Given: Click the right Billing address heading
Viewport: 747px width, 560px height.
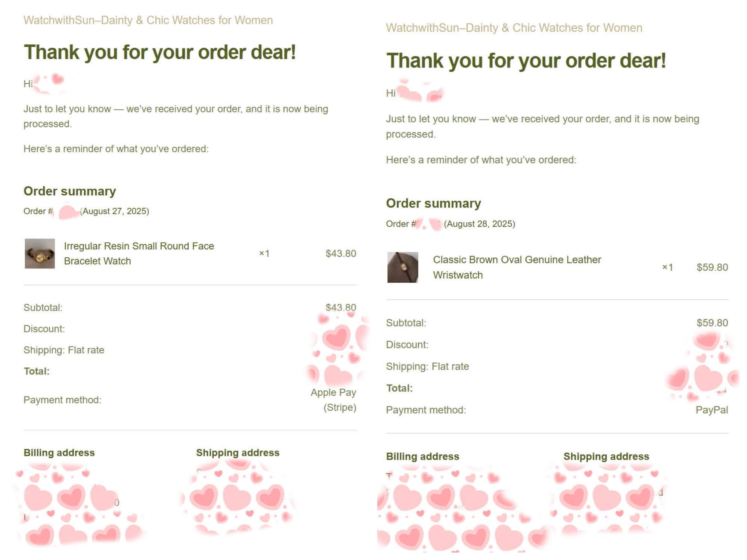Looking at the screenshot, I should (423, 457).
